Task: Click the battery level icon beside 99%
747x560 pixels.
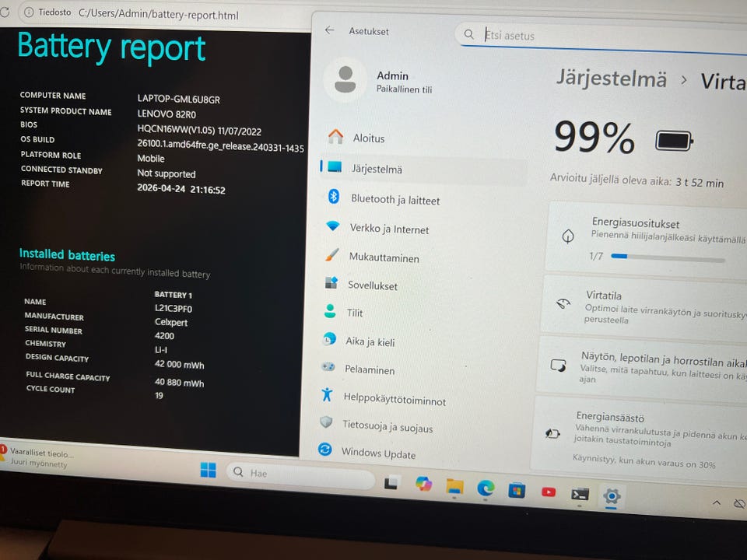Action: coord(674,141)
